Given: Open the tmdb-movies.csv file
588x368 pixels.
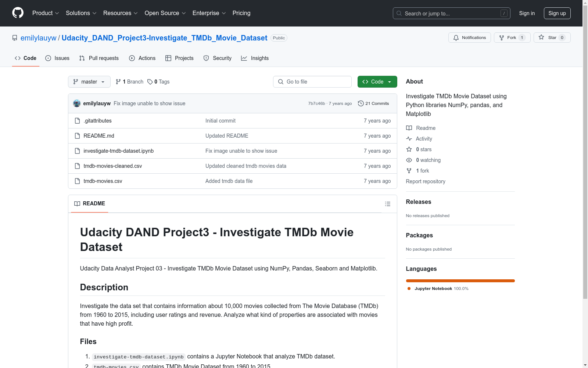Looking at the screenshot, I should coord(103,181).
